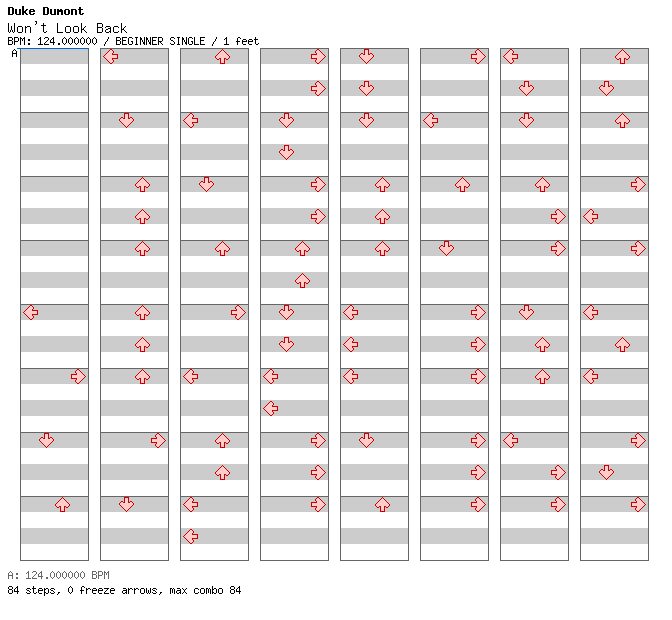The height and width of the screenshot is (620, 672).
Task: Click the BPM and BEGINNER SINGLE difficulty line
Action: pos(133,41)
